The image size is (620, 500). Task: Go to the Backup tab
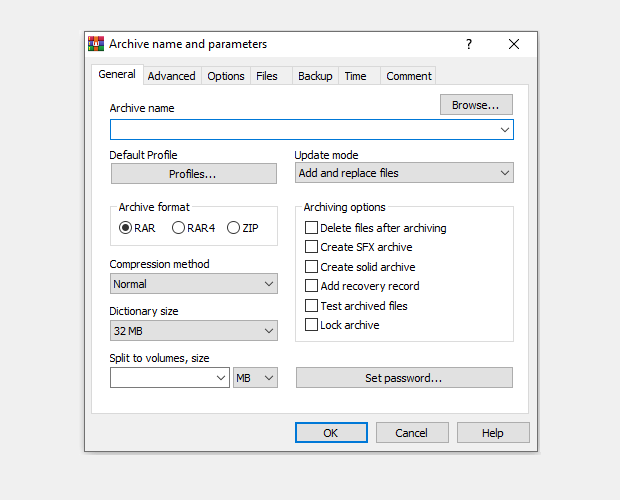(x=315, y=76)
